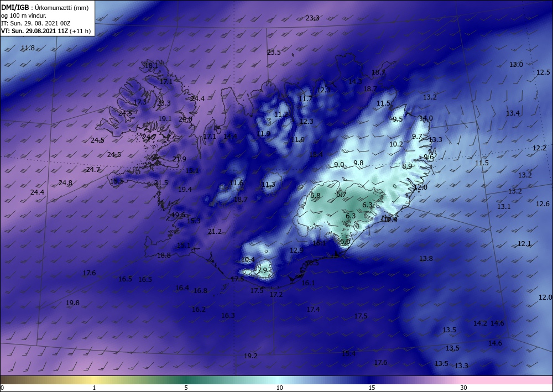
Task: Select the 6.8 value on the glacier
Action: [x=315, y=195]
